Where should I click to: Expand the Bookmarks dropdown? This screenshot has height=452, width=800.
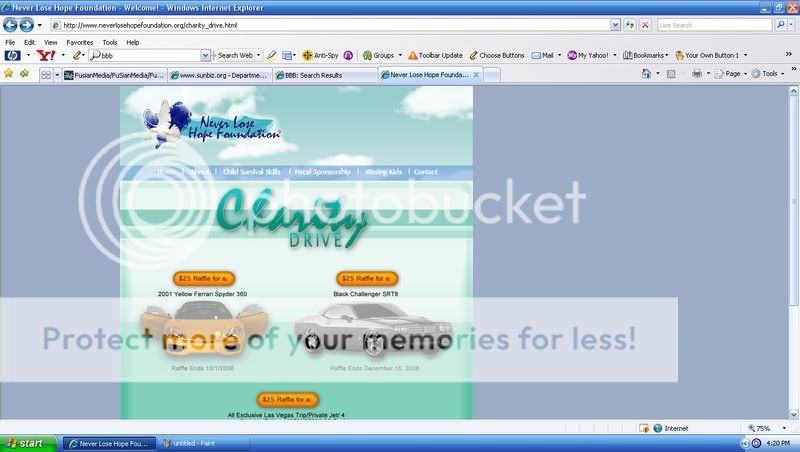(645, 56)
